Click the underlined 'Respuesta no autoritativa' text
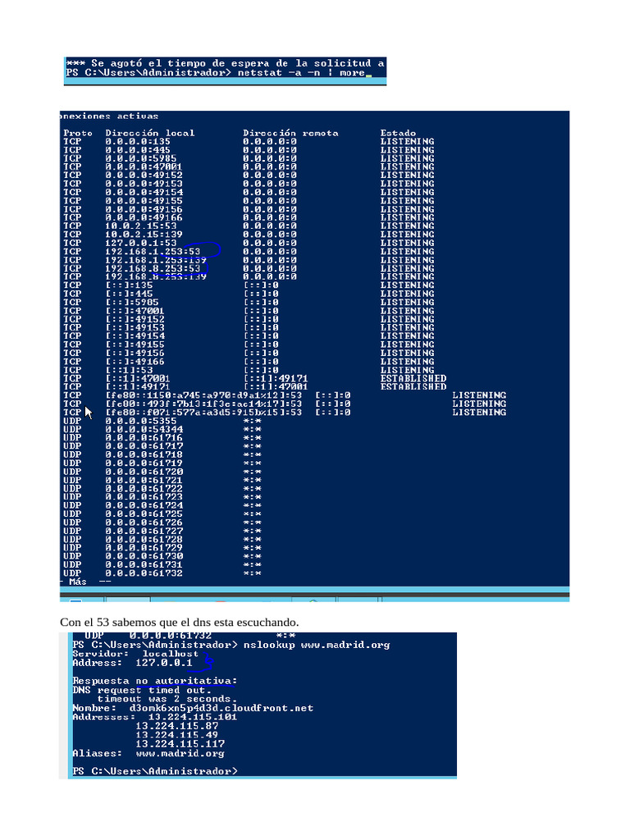The image size is (630, 840). (154, 681)
